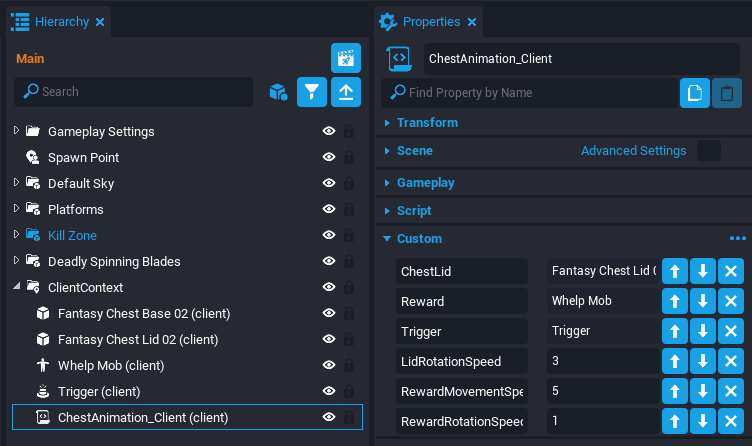Move ChestLid property up with arrow
Viewport: 752px width, 446px height.
coord(675,271)
